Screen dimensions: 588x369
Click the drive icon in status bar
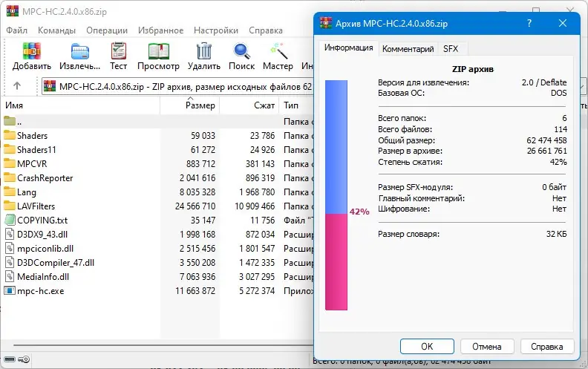(x=10, y=359)
